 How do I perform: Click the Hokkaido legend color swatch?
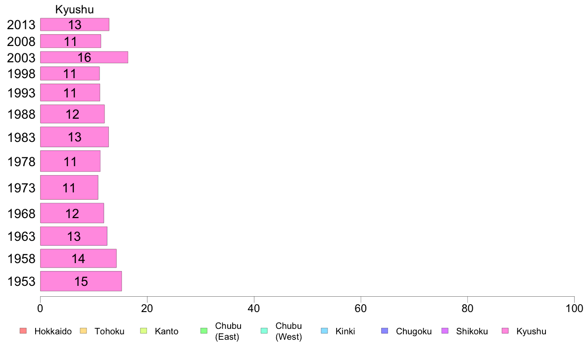click(23, 331)
